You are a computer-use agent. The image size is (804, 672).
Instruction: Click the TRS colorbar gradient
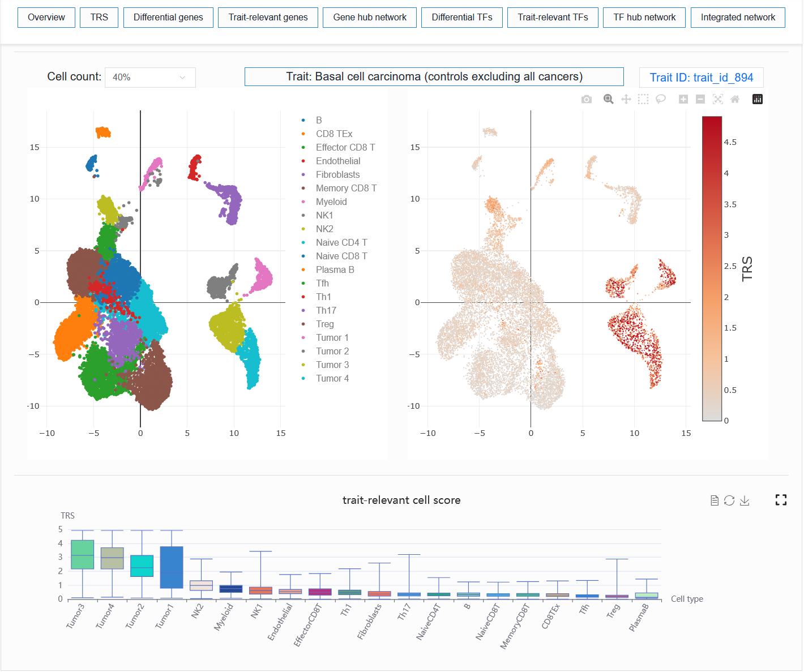712,268
